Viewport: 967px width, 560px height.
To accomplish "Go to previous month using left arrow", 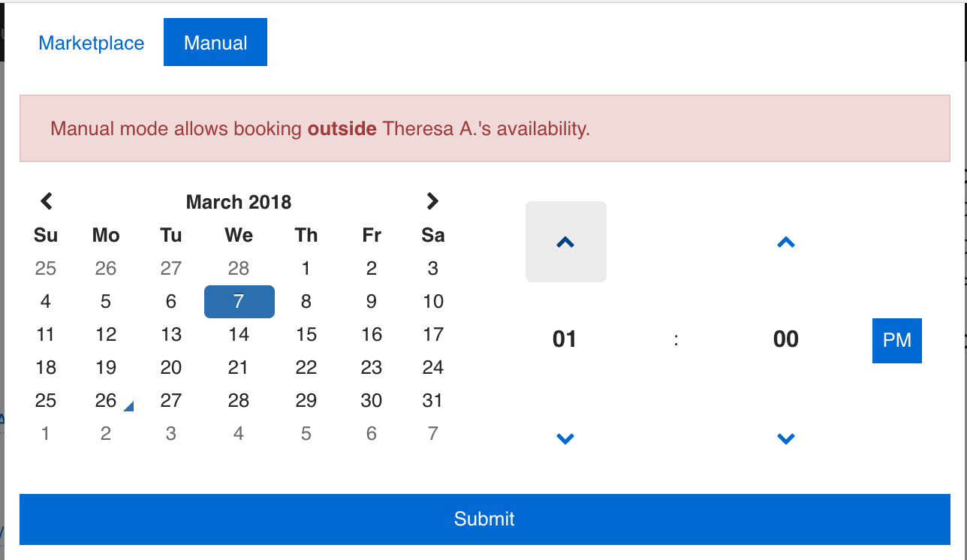I will [47, 201].
